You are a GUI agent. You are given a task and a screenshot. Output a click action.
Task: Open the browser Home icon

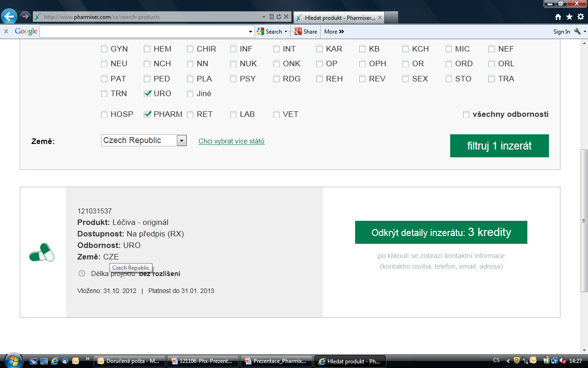pos(558,17)
